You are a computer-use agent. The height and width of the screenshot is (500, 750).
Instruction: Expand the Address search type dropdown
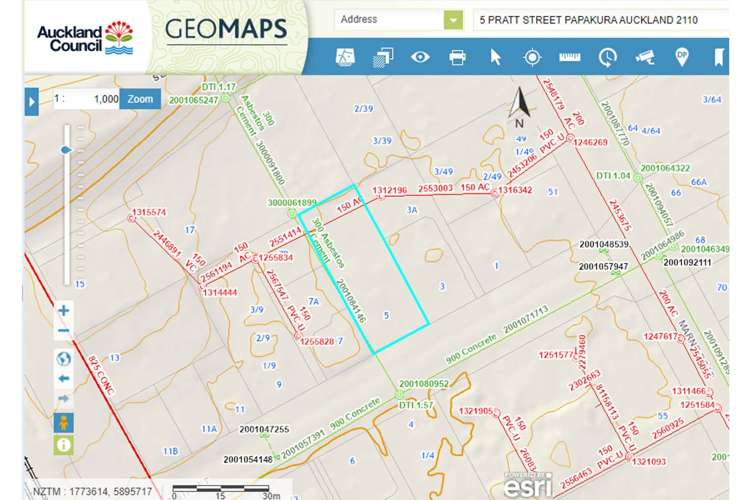point(453,20)
